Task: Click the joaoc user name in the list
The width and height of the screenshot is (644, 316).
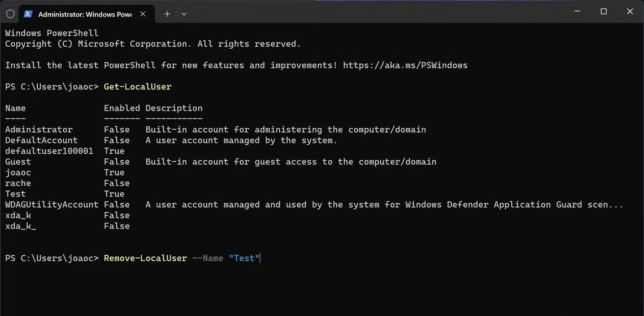Action: [x=18, y=172]
